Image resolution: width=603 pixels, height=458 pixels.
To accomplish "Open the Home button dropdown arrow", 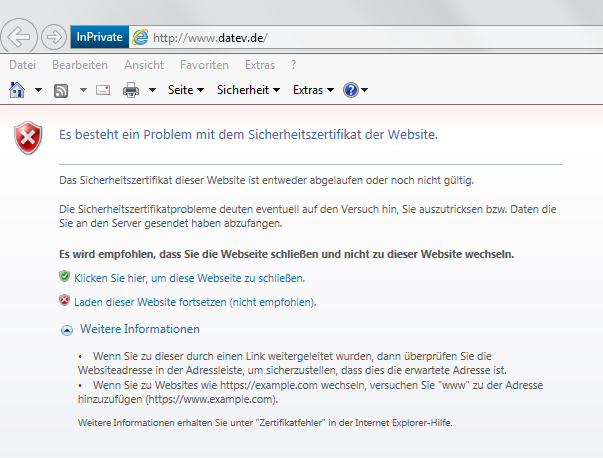I will point(38,90).
